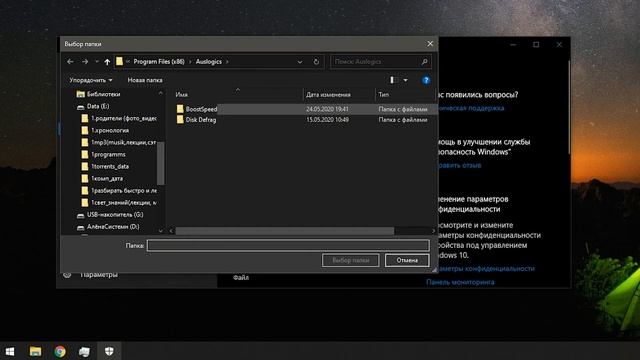Image resolution: width=640 pixels, height=360 pixels.
Task: Open 1mp3(musik folder in tree
Action: coord(123,142)
